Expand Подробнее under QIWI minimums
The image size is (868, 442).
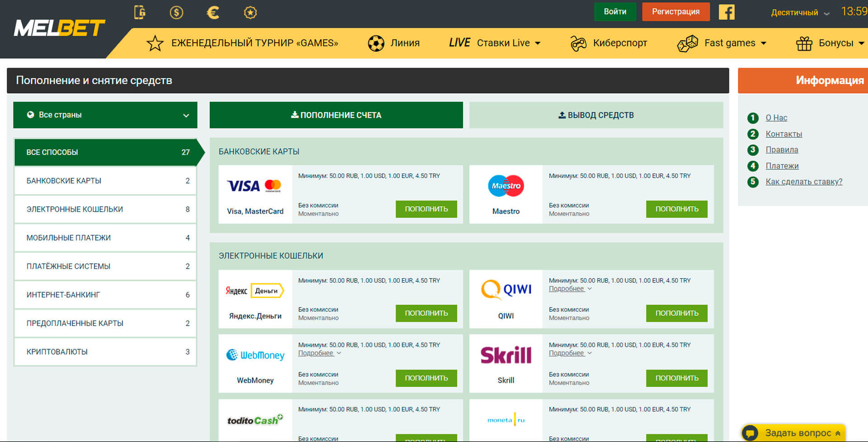pyautogui.click(x=570, y=289)
